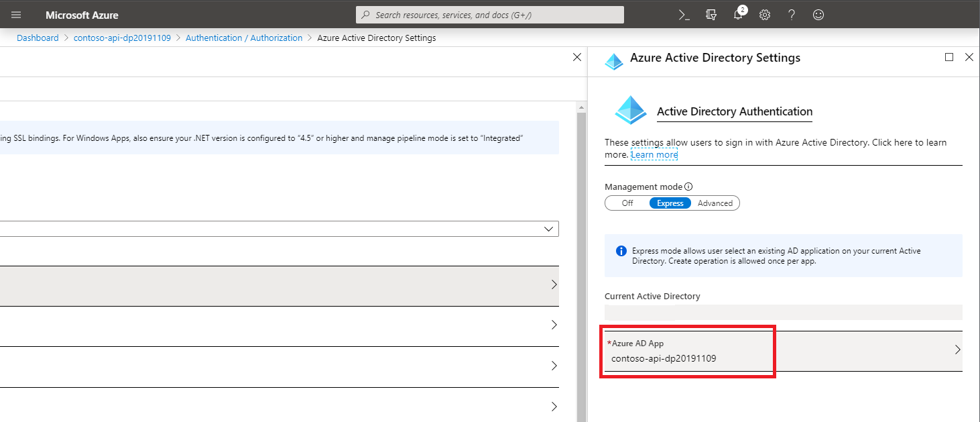Screen dimensions: 980x422
Task: Open the notifications bell
Action: coord(737,14)
